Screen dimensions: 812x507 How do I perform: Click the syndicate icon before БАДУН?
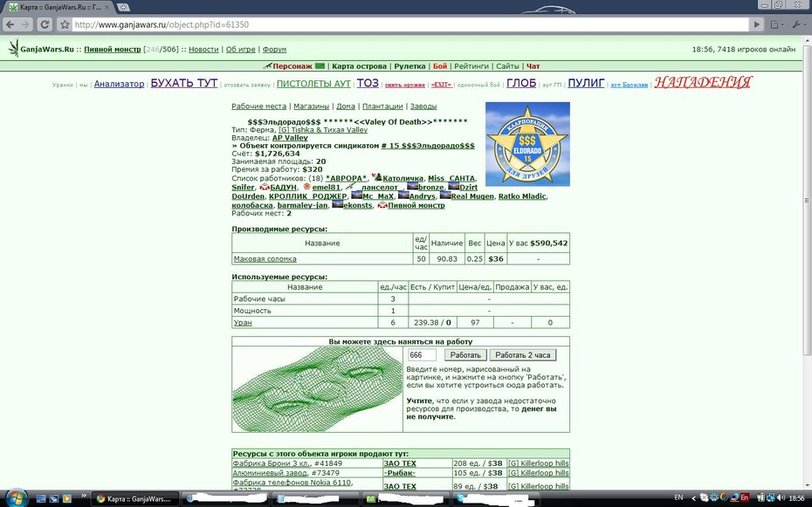(x=265, y=187)
